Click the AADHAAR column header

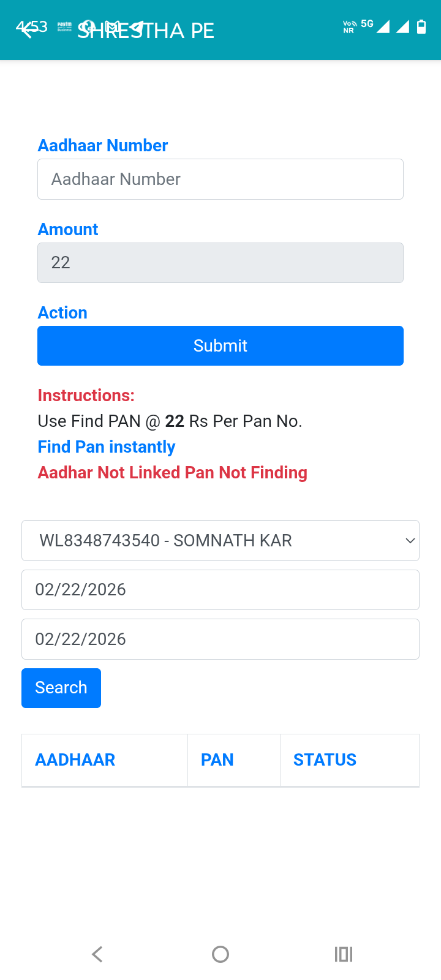(75, 759)
